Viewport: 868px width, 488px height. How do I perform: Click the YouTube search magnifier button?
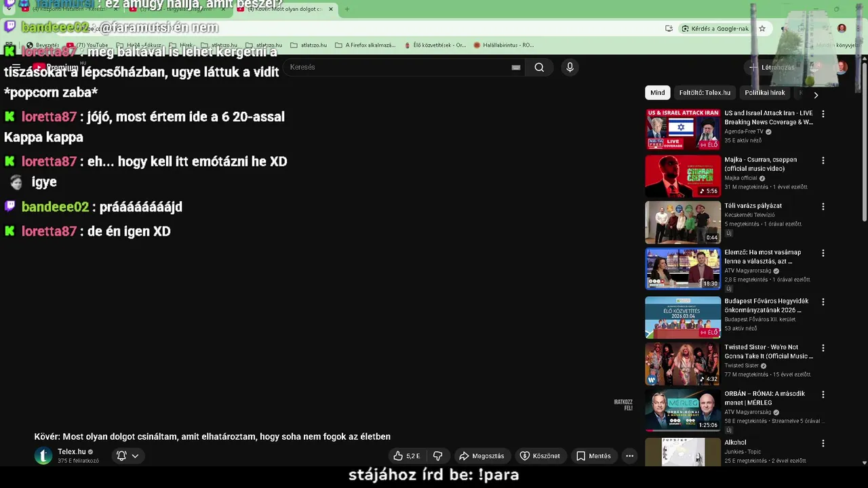[x=539, y=67]
